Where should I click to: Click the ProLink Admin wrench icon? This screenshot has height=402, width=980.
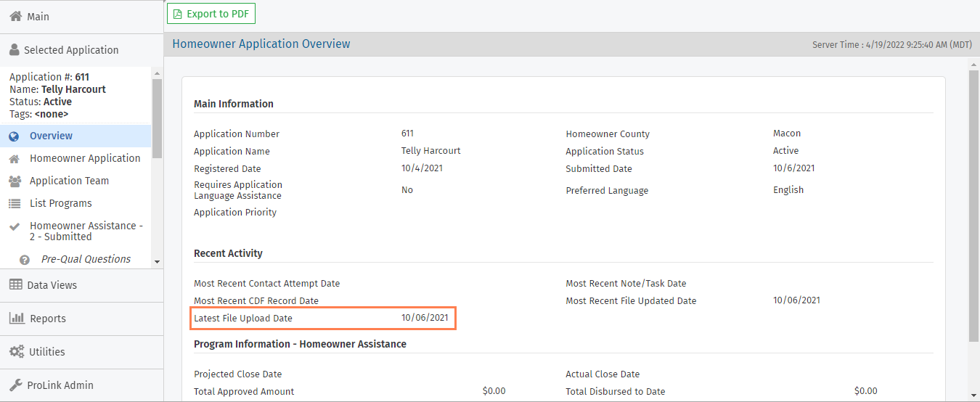[x=15, y=385]
